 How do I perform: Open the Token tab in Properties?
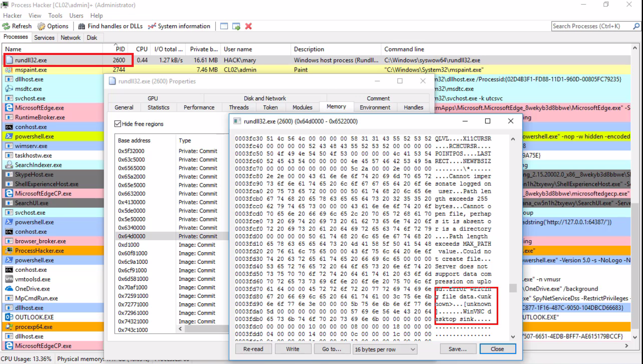tap(270, 108)
